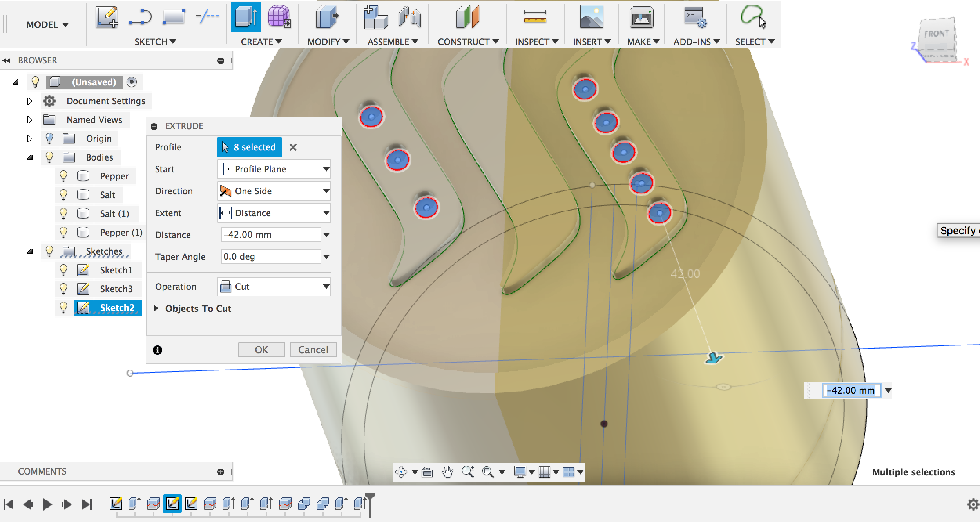Collapse the Browser panel arrows
This screenshot has width=980, height=522.
(x=6, y=60)
